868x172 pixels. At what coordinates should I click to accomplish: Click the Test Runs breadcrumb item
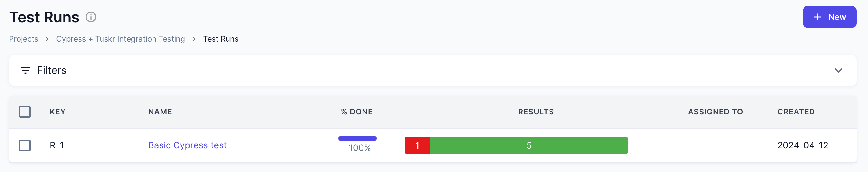click(x=221, y=39)
